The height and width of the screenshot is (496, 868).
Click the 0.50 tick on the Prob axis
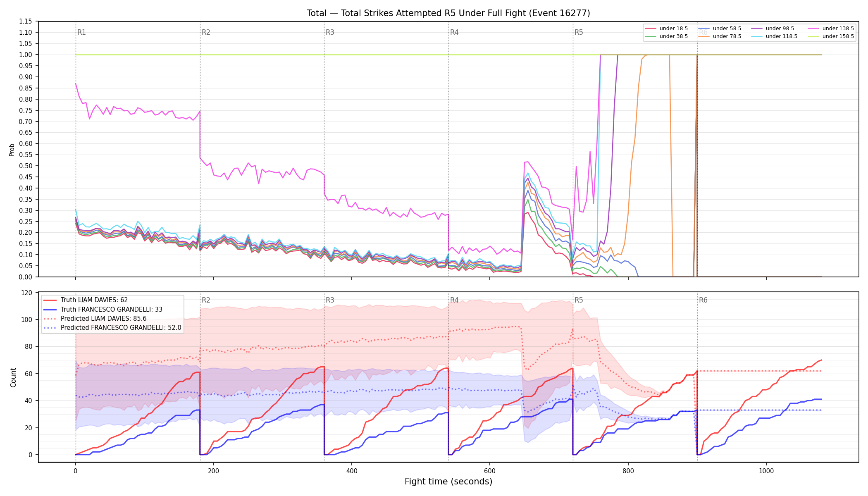point(26,166)
